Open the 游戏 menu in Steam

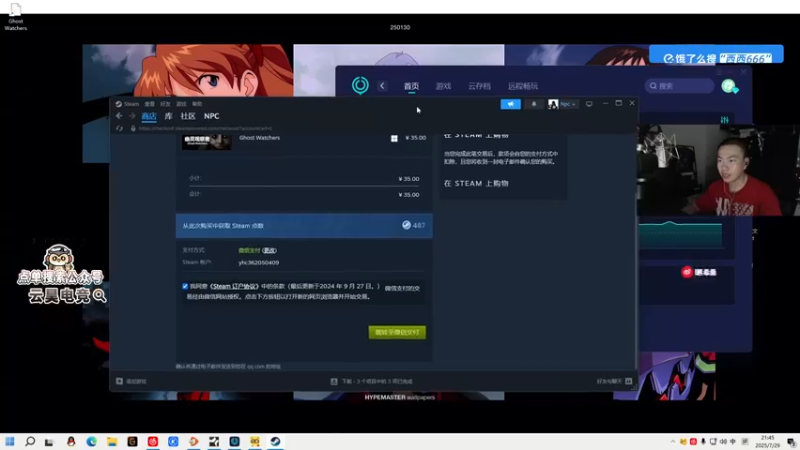[181, 104]
